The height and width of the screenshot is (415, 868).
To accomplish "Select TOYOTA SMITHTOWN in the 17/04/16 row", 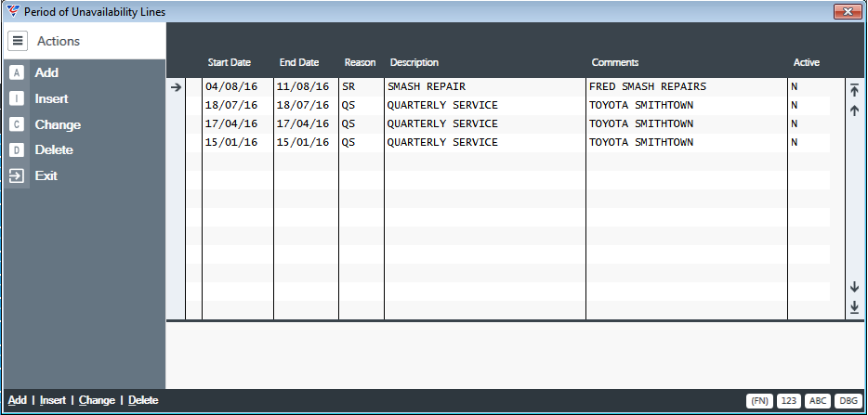I will click(641, 123).
